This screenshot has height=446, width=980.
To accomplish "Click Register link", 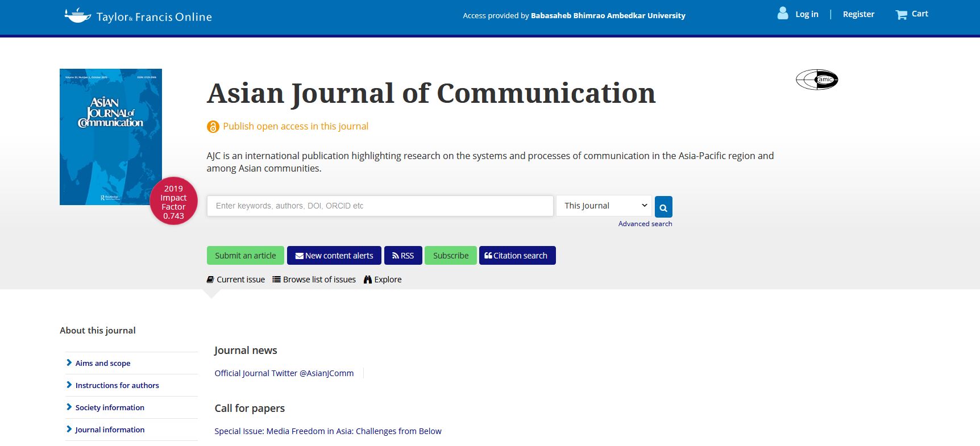I will [858, 14].
